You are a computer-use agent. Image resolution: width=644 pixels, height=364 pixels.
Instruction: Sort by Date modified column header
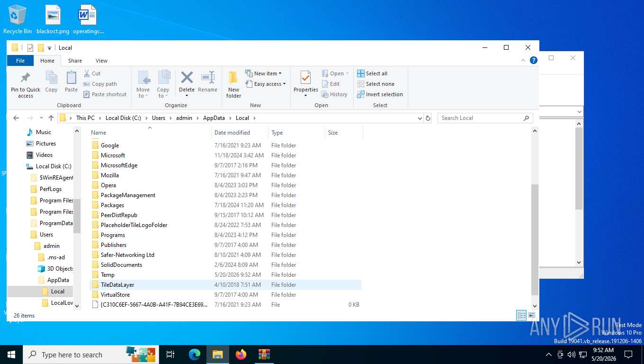[x=240, y=133]
